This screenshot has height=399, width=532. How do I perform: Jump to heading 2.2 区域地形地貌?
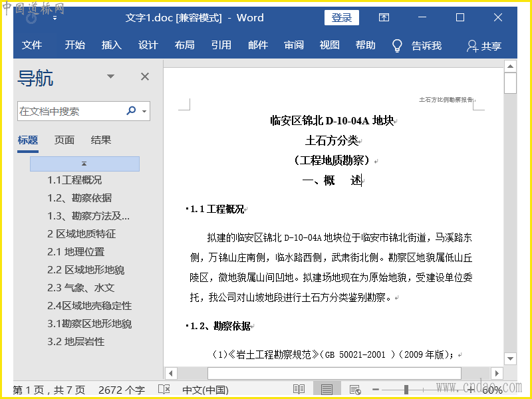pyautogui.click(x=86, y=270)
